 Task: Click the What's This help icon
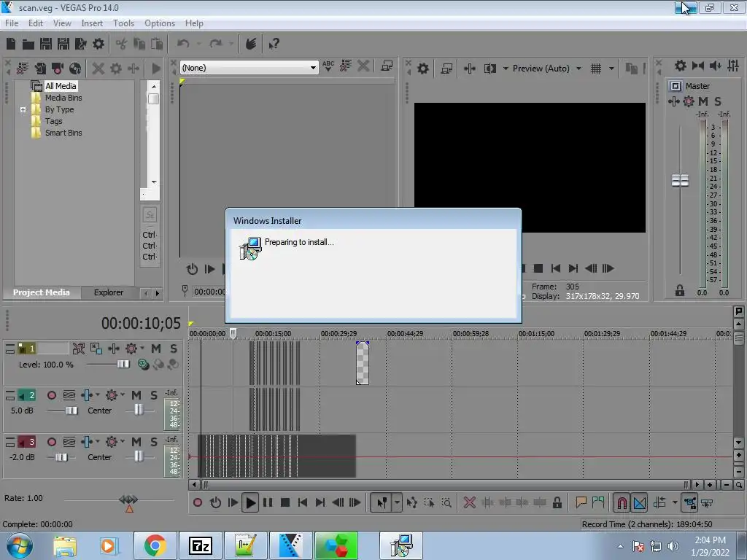click(x=274, y=44)
